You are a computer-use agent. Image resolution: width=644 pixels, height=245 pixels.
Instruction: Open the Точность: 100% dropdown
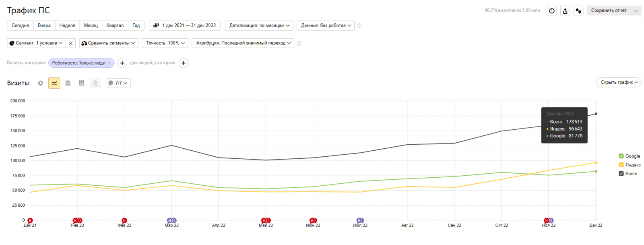coord(165,43)
